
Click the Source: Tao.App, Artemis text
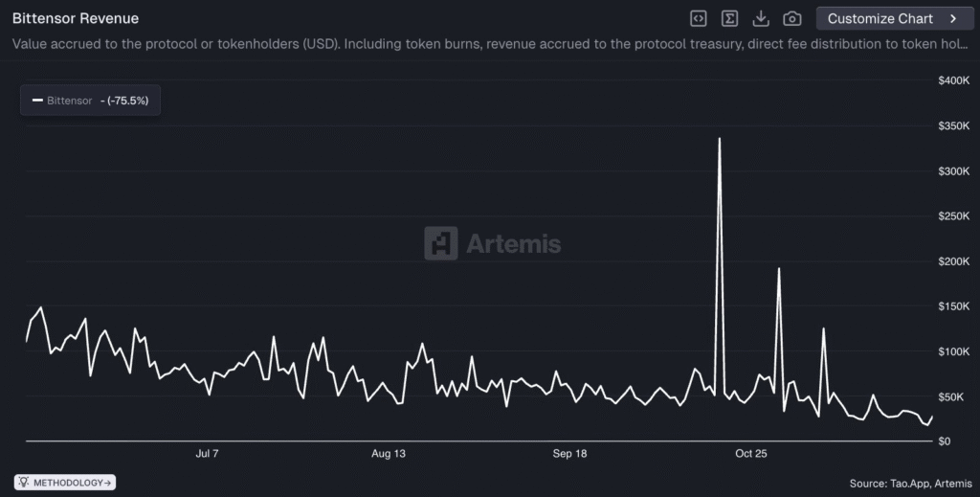tap(910, 484)
